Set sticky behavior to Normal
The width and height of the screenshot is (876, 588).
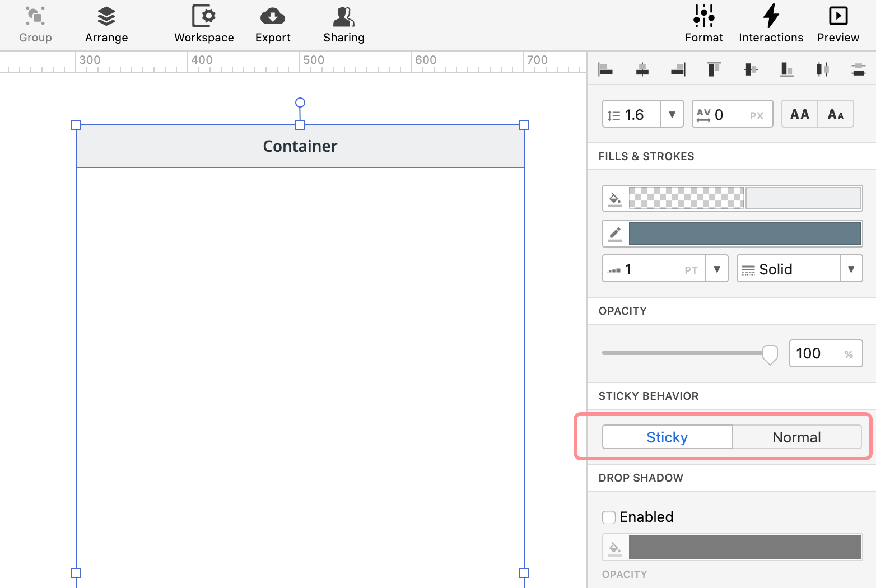[x=796, y=437]
